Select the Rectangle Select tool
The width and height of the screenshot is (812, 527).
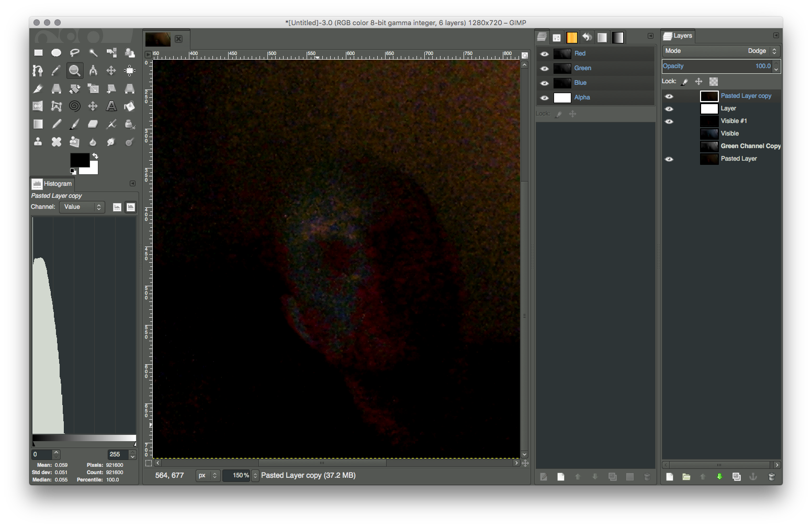(38, 52)
